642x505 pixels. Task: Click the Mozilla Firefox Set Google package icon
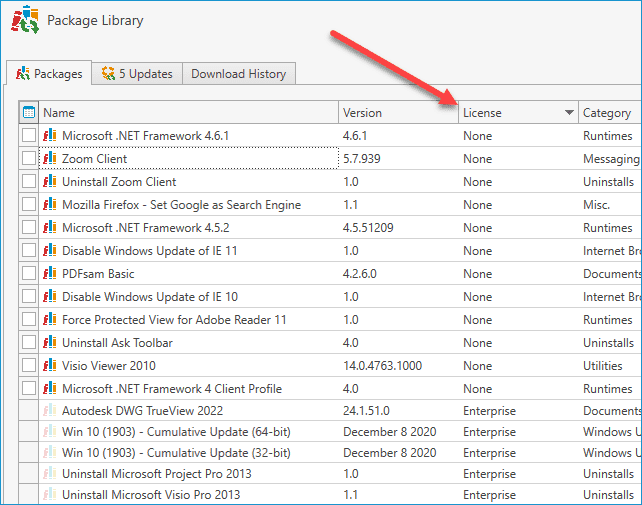[x=50, y=204]
